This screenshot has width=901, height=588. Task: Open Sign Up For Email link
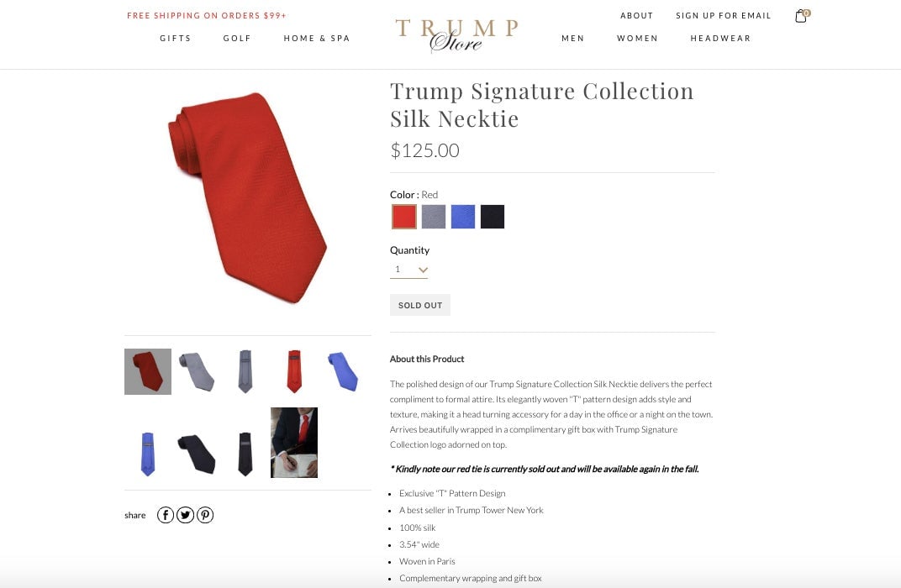pos(724,15)
